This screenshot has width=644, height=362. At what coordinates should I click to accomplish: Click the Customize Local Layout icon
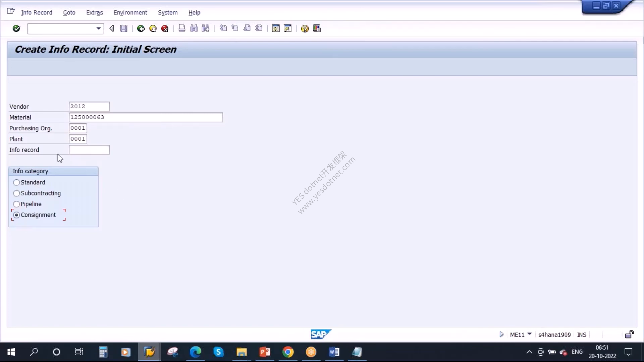(317, 28)
